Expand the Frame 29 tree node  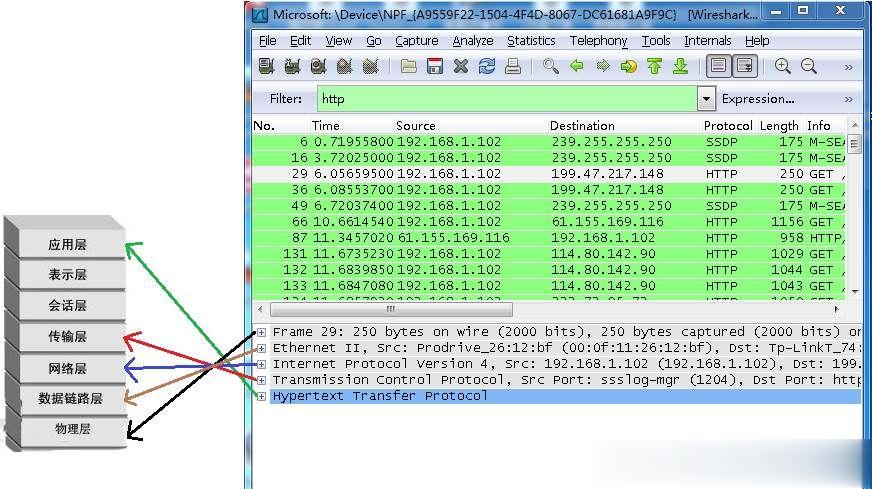click(x=261, y=332)
